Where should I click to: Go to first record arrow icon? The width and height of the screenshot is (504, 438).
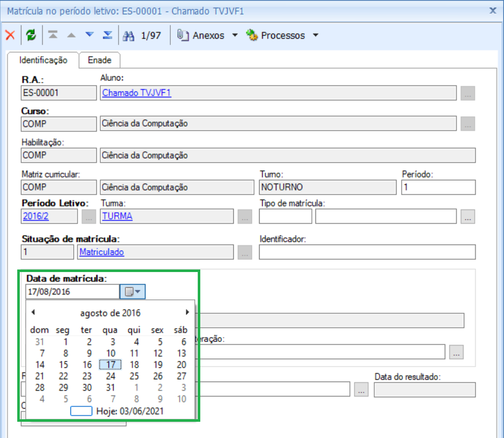(x=53, y=35)
